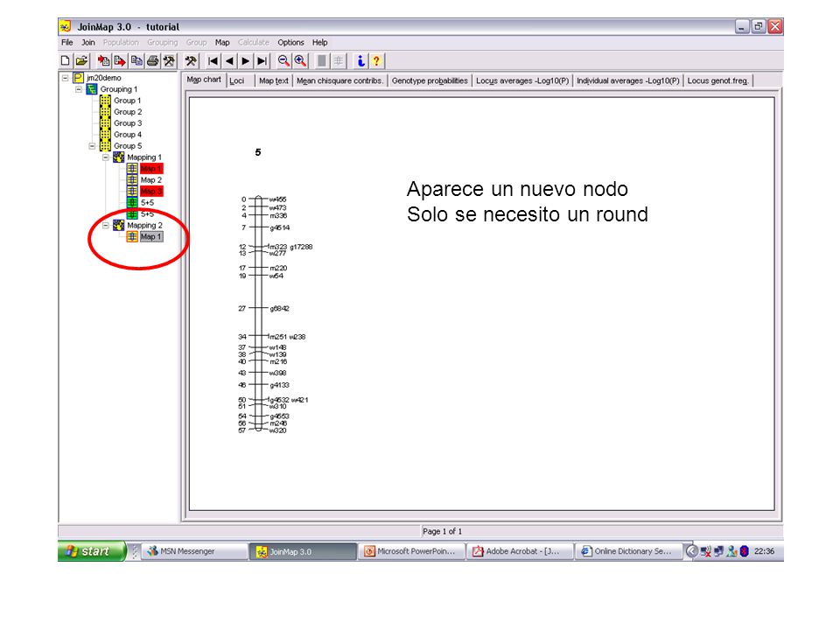Image resolution: width=840 pixels, height=630 pixels.
Task: Open the Locus averages -Log10(P) tab
Action: 522,80
